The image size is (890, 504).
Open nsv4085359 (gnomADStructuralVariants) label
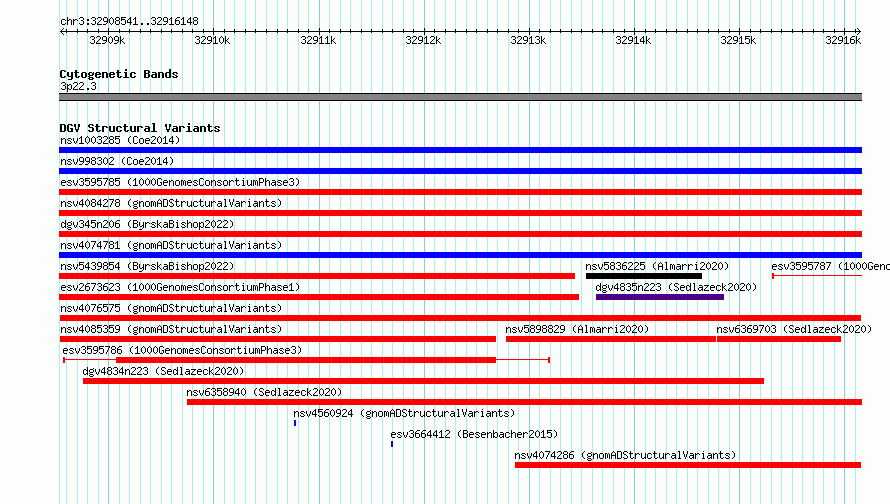171,329
